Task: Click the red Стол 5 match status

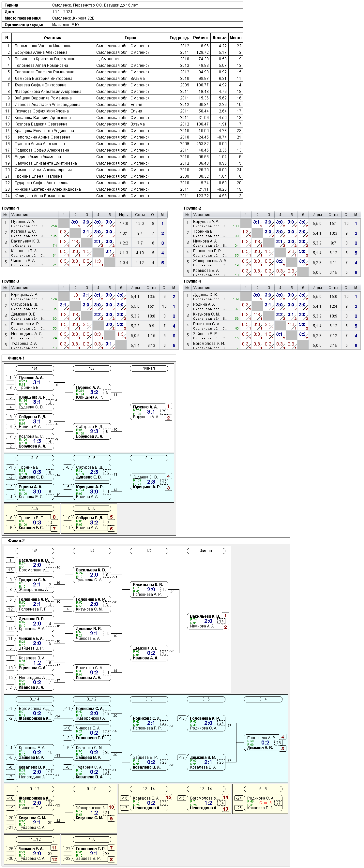Action: pos(265,802)
